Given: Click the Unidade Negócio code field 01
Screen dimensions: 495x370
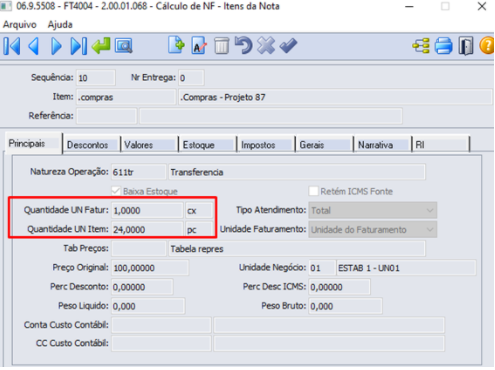Looking at the screenshot, I should pos(322,268).
